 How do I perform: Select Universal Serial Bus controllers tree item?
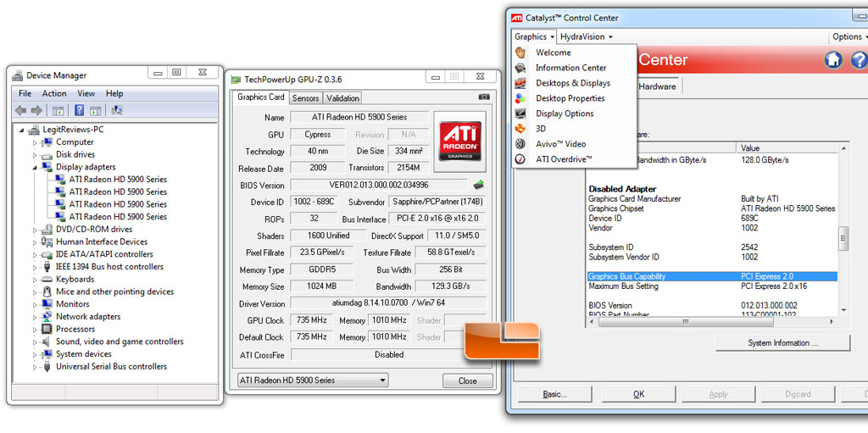(x=111, y=367)
